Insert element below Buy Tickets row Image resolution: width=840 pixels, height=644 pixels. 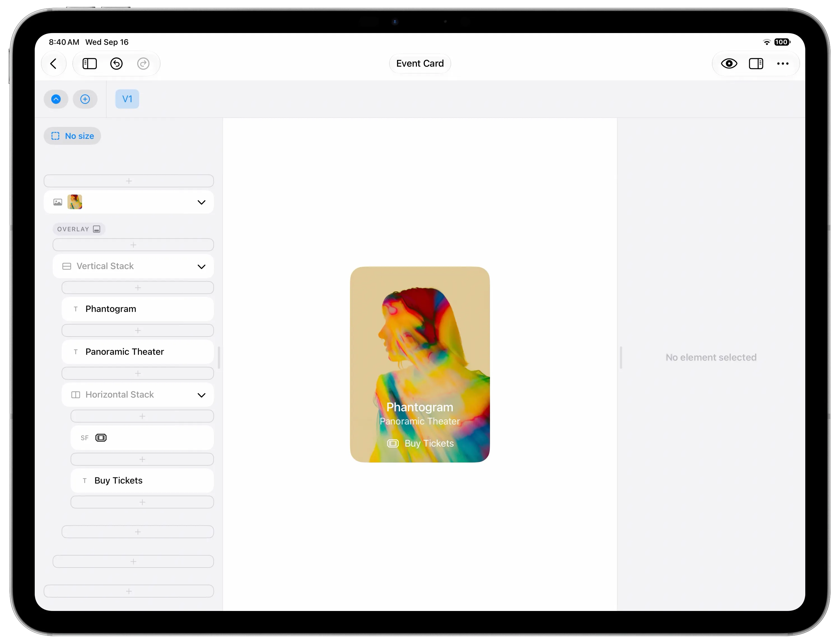point(142,502)
